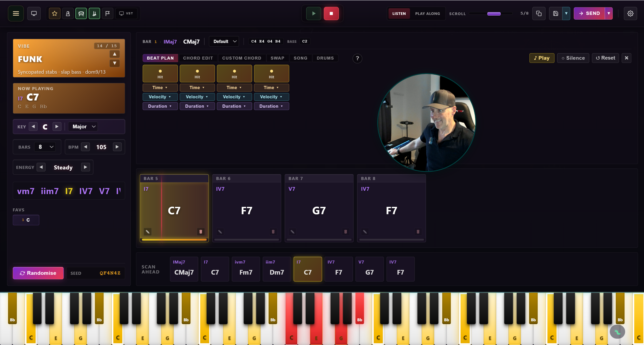Viewport: 644px width, 345px height.
Task: Edit Bar 5 chord with pencil icon
Action: pos(148,232)
